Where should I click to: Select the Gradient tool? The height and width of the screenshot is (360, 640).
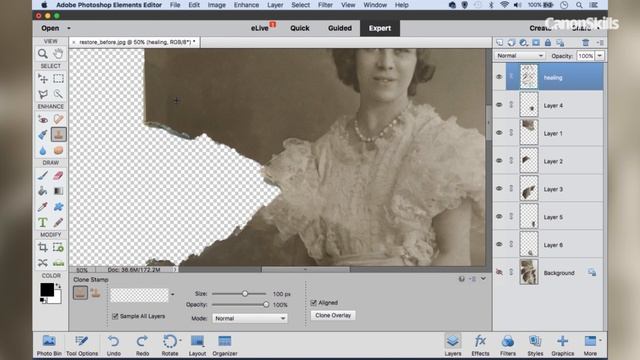(58, 191)
